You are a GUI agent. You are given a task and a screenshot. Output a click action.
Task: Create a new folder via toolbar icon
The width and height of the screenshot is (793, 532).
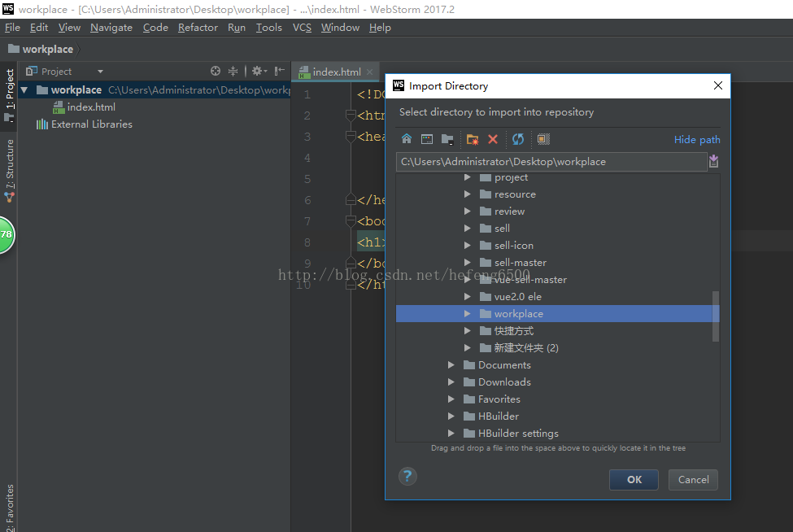tap(473, 139)
